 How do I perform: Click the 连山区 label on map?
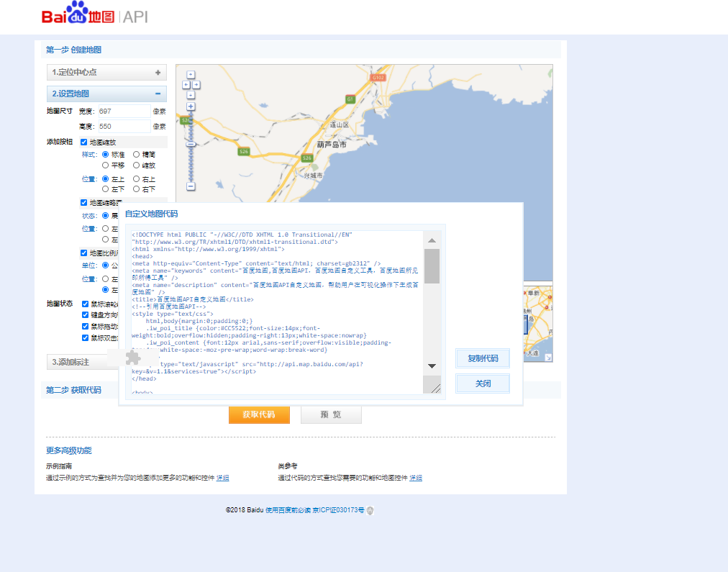340,125
